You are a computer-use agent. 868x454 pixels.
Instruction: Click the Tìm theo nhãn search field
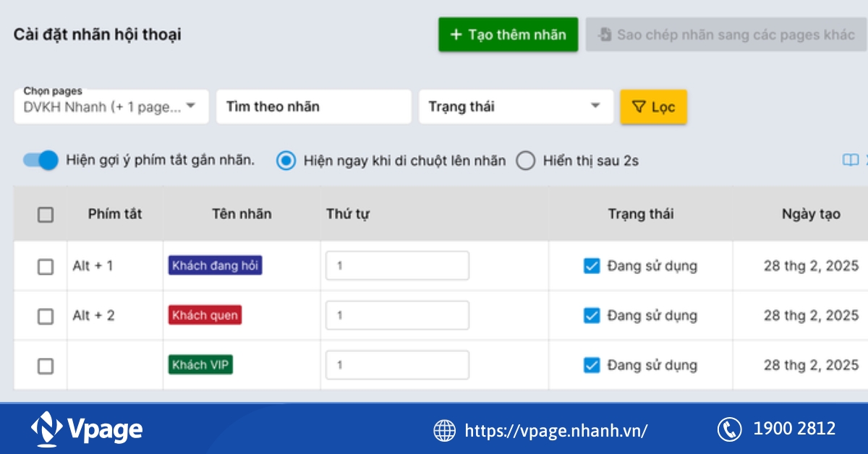313,106
